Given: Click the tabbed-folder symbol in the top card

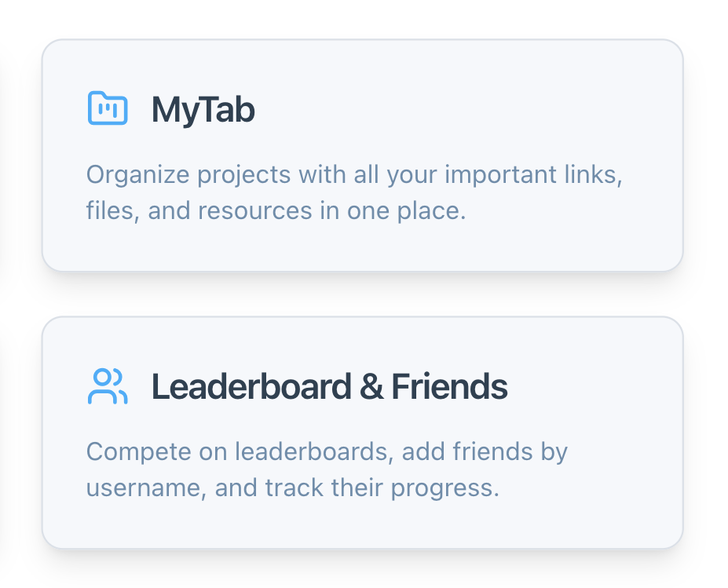Looking at the screenshot, I should pos(108,108).
